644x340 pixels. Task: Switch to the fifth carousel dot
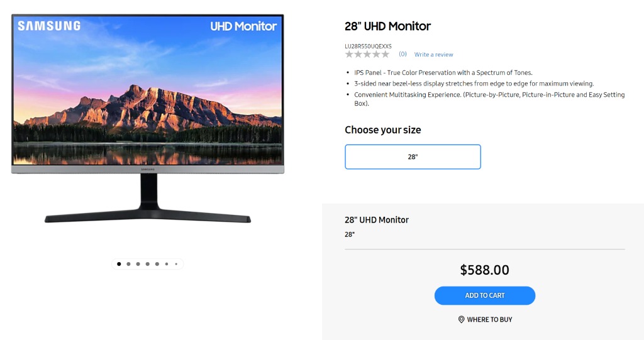(157, 264)
